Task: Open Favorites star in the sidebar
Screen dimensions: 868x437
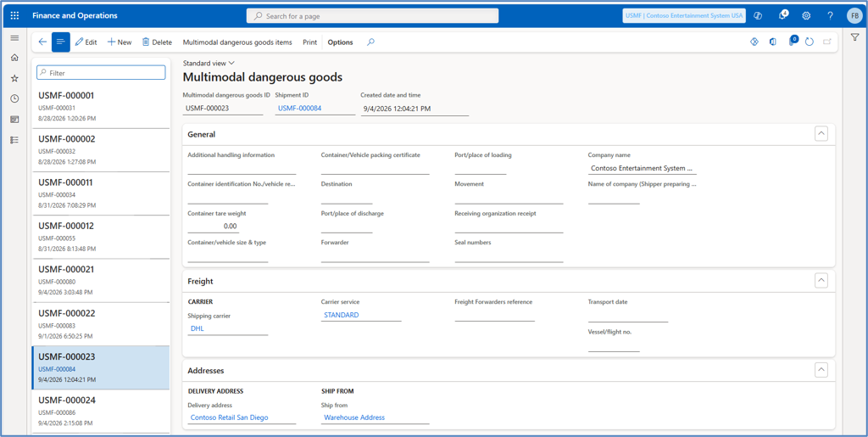Action: click(14, 78)
